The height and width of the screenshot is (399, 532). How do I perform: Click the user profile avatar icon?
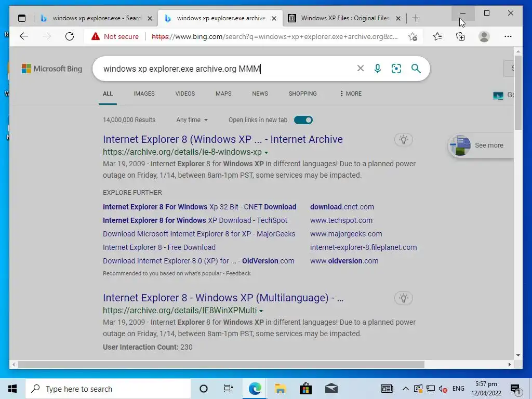(484, 36)
